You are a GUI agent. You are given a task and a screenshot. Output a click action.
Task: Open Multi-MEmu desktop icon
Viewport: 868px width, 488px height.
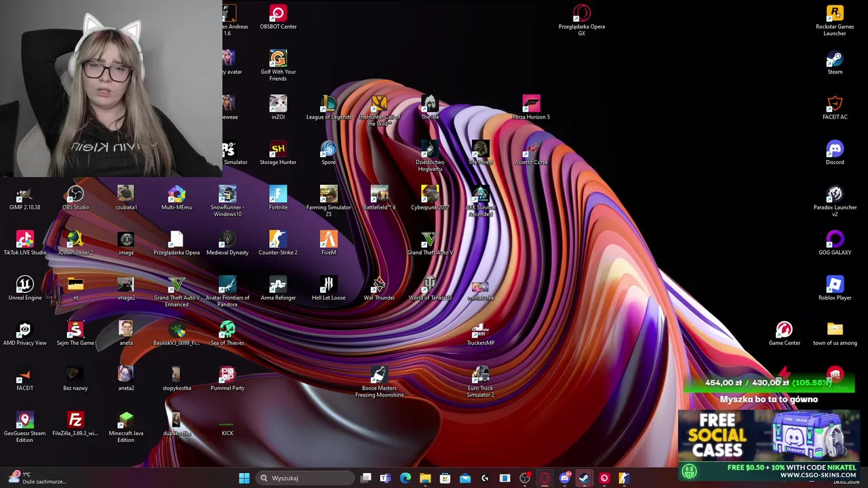pyautogui.click(x=176, y=199)
